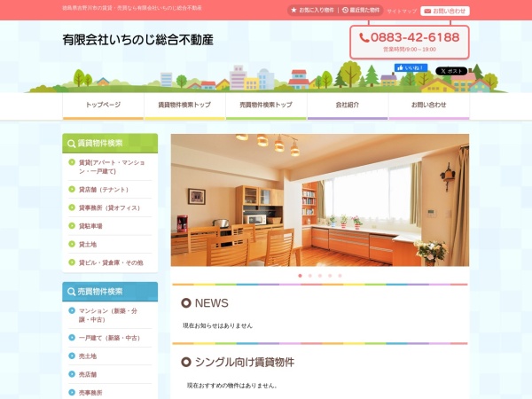The width and height of the screenshot is (532, 399).
Task: Select first slideshow pagination dot
Action: (300, 276)
